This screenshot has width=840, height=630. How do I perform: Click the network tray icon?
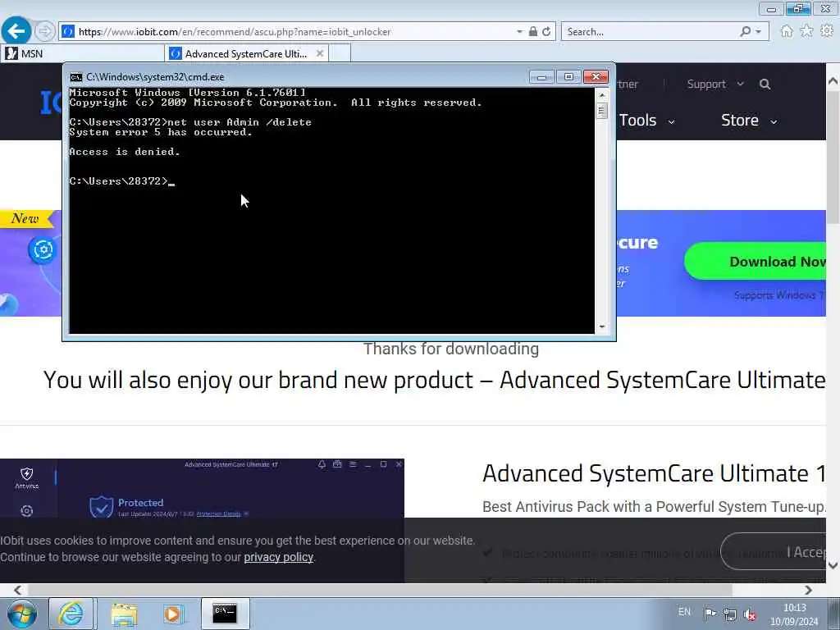click(x=729, y=614)
